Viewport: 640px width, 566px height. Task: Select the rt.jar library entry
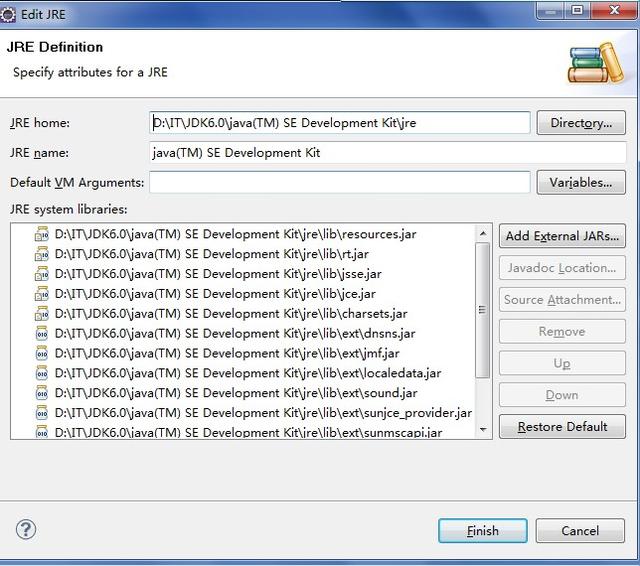pos(211,254)
